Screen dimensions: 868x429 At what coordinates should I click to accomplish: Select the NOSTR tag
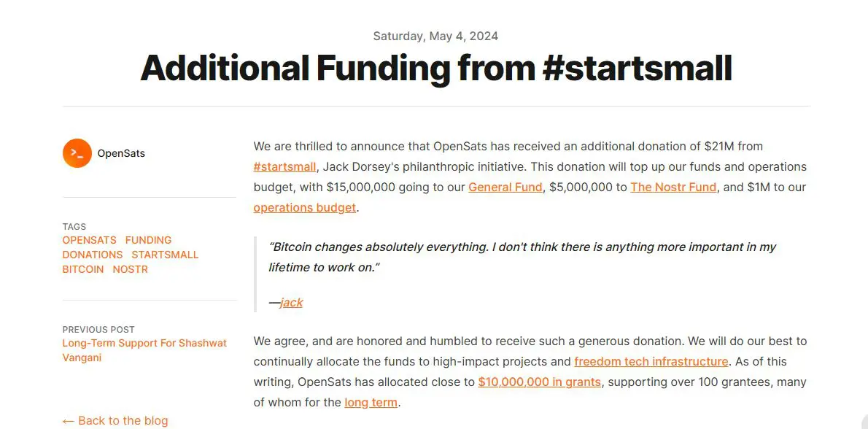click(131, 269)
